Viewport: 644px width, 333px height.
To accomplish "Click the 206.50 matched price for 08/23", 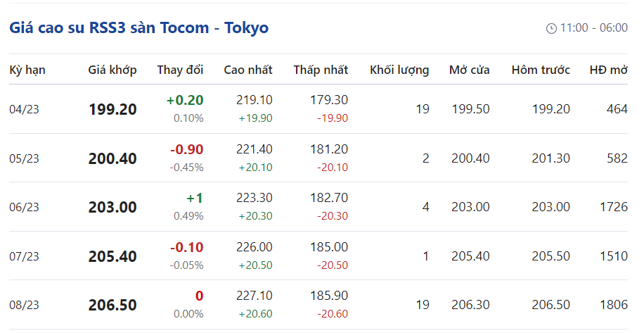I will coord(112,306).
